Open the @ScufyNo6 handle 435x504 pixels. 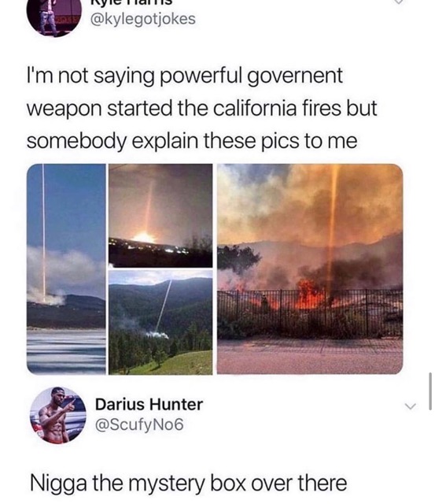coord(139,424)
